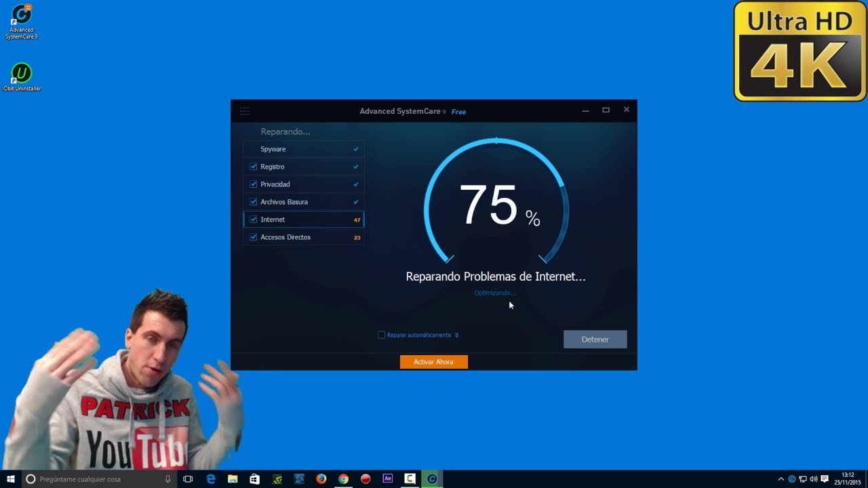Uncheck the Internet checkbox
The width and height of the screenshot is (868, 488).
[x=253, y=219]
